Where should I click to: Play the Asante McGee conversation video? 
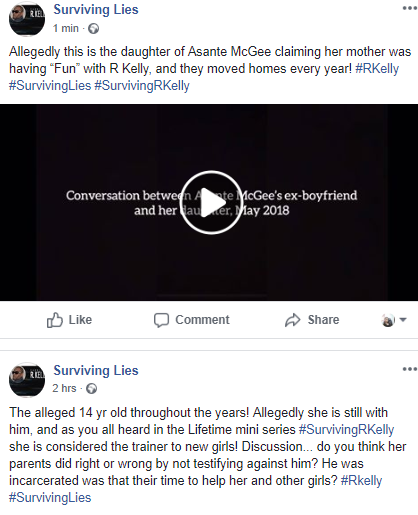coord(211,202)
